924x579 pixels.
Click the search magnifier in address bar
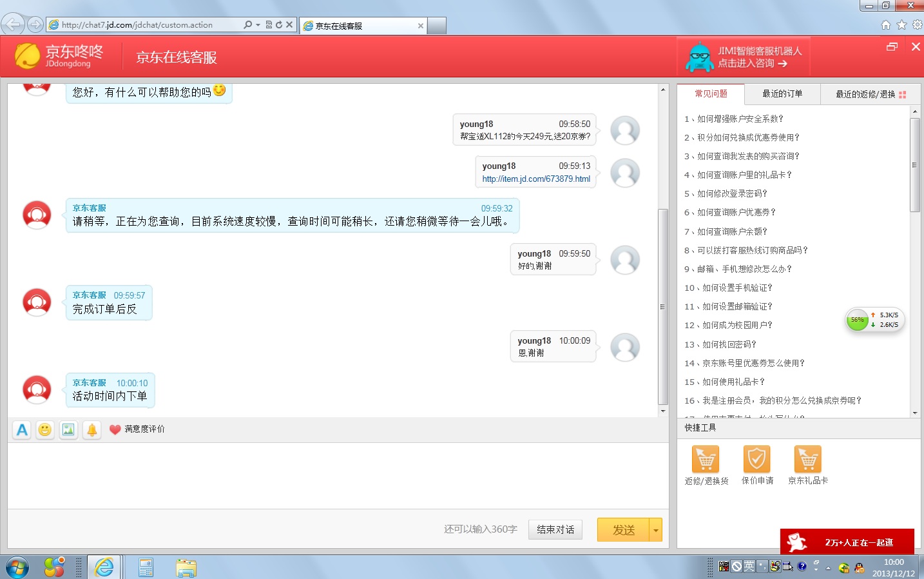pos(248,25)
